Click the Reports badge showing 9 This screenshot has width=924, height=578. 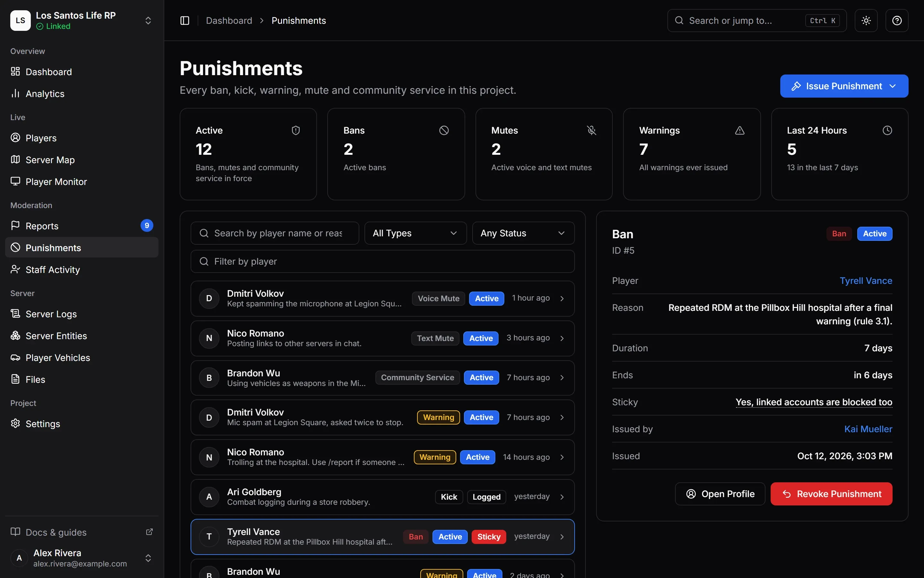pos(147,225)
